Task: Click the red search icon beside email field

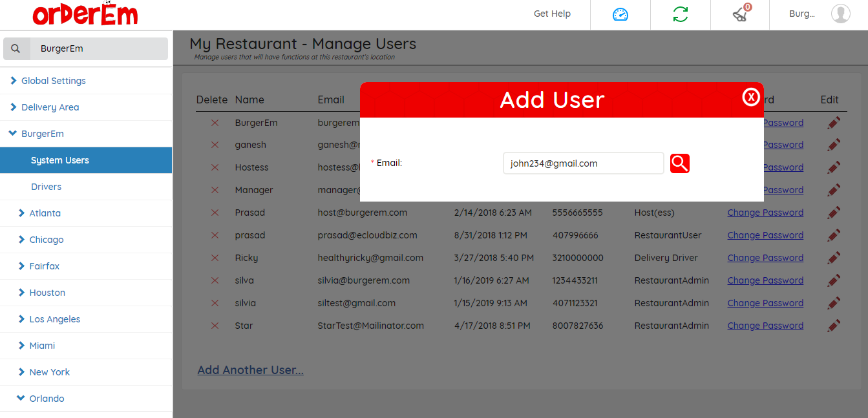Action: point(679,163)
